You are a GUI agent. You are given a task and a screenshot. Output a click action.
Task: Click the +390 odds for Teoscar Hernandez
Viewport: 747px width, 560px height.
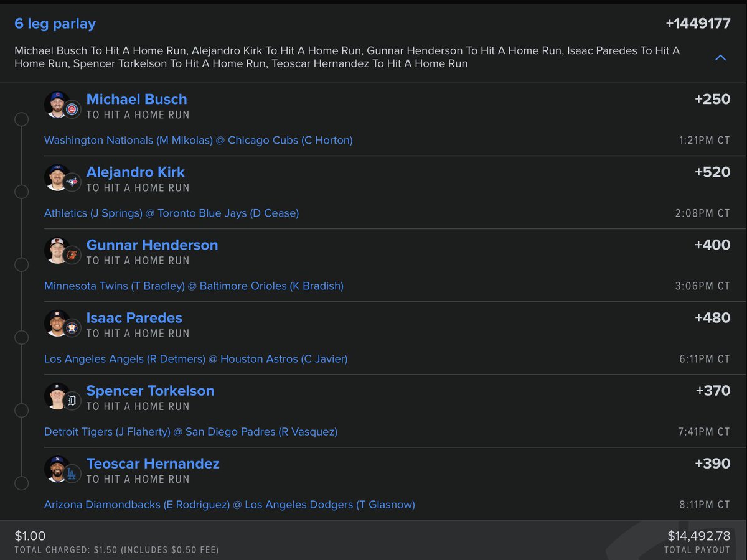[713, 464]
